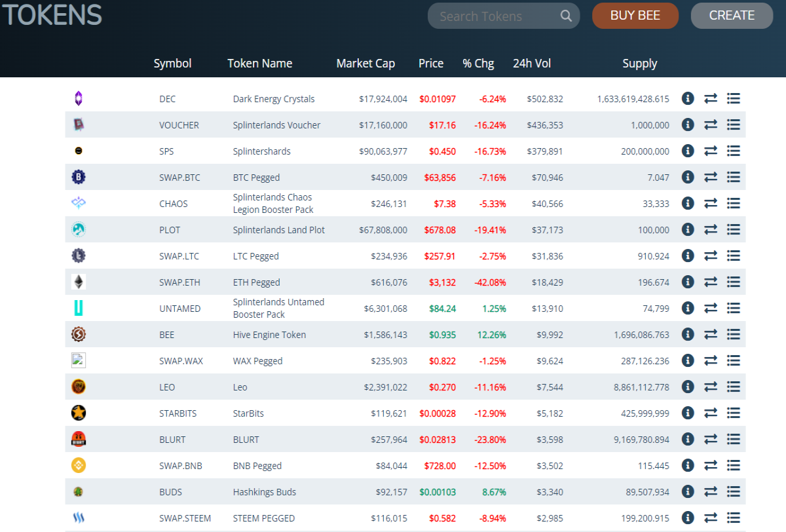Sort by Market Cap column header
Viewport: 786px width, 532px height.
[365, 64]
